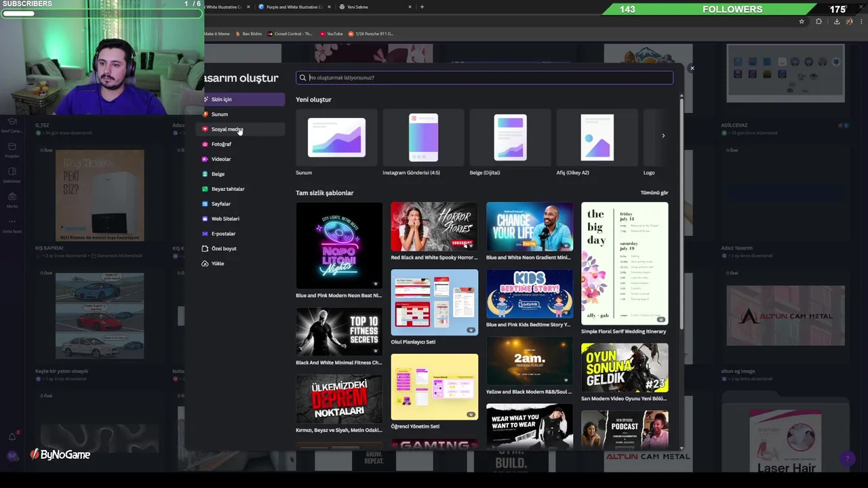Click the Özel boyut icon
The width and height of the screenshot is (868, 488).
[205, 249]
